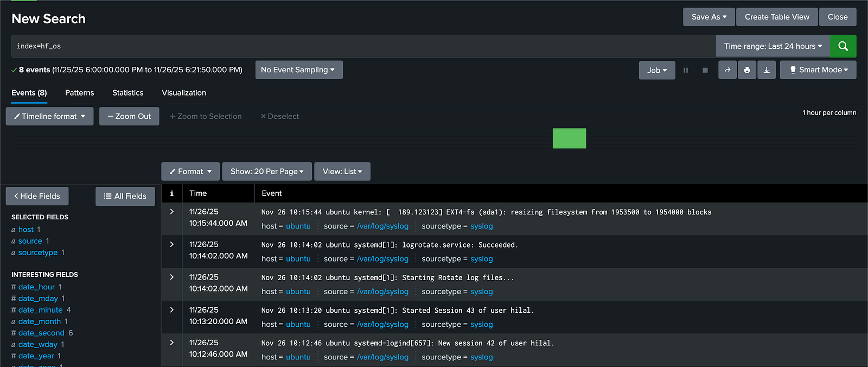Image resolution: width=868 pixels, height=367 pixels.
Task: Open Time range Last 24 hours picker
Action: point(773,46)
